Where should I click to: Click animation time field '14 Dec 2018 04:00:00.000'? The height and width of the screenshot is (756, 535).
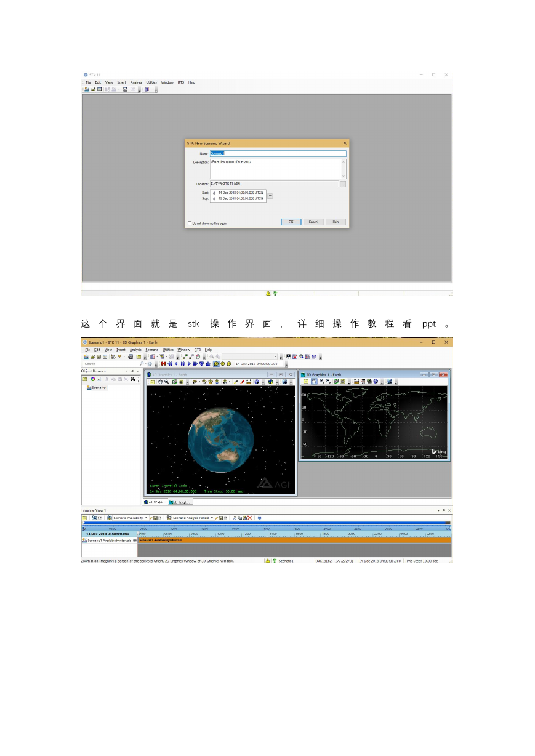(257, 364)
